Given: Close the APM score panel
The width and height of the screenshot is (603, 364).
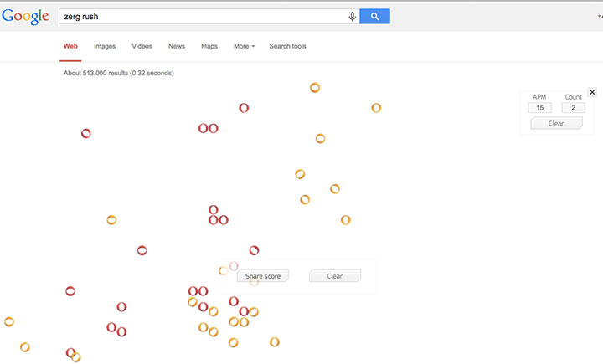Looking at the screenshot, I should [x=592, y=92].
